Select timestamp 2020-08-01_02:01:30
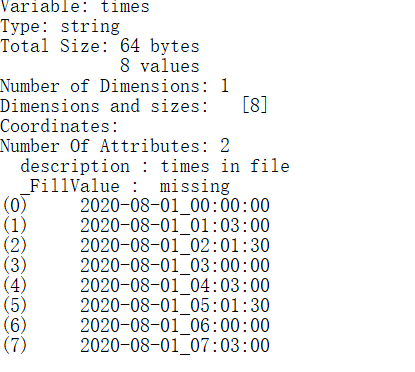415x372 pixels. coord(175,246)
